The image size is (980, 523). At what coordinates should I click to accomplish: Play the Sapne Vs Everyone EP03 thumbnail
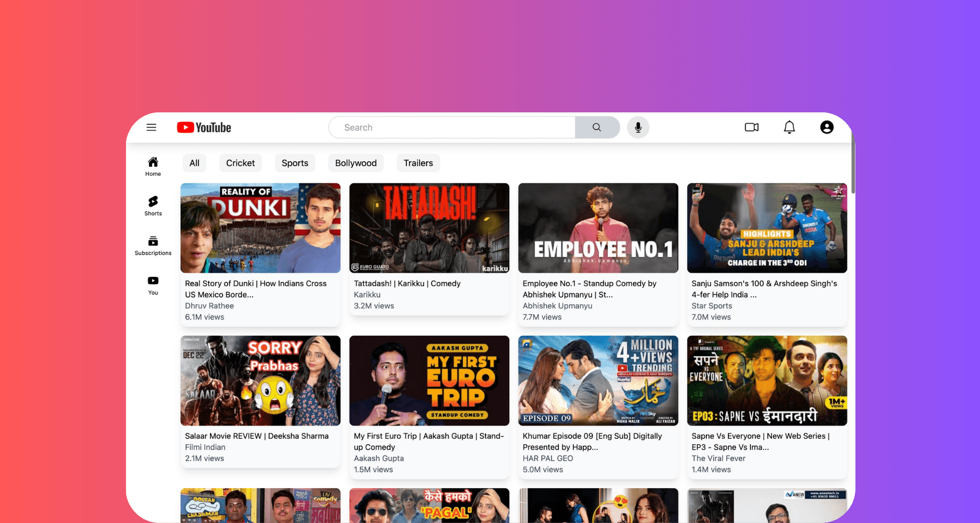767,381
